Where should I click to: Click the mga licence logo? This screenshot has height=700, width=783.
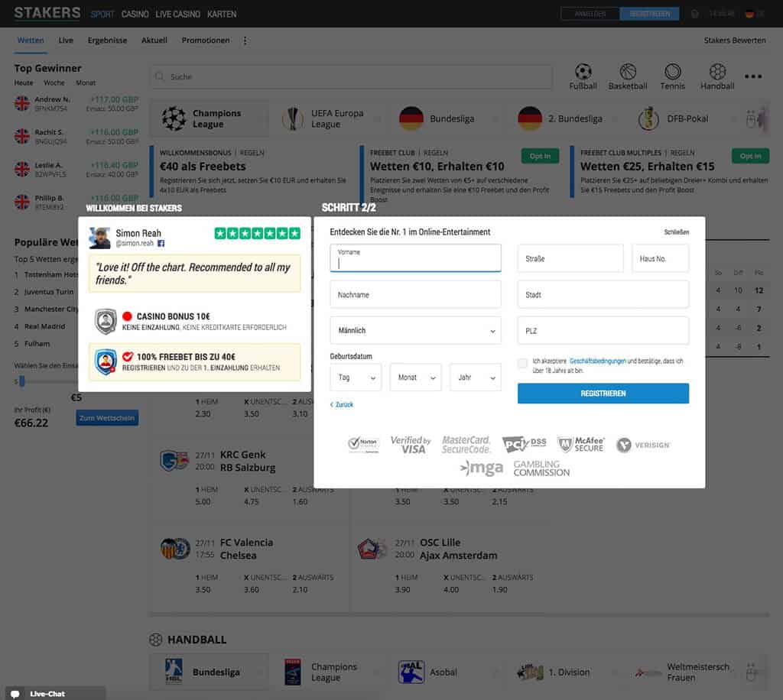click(x=482, y=468)
